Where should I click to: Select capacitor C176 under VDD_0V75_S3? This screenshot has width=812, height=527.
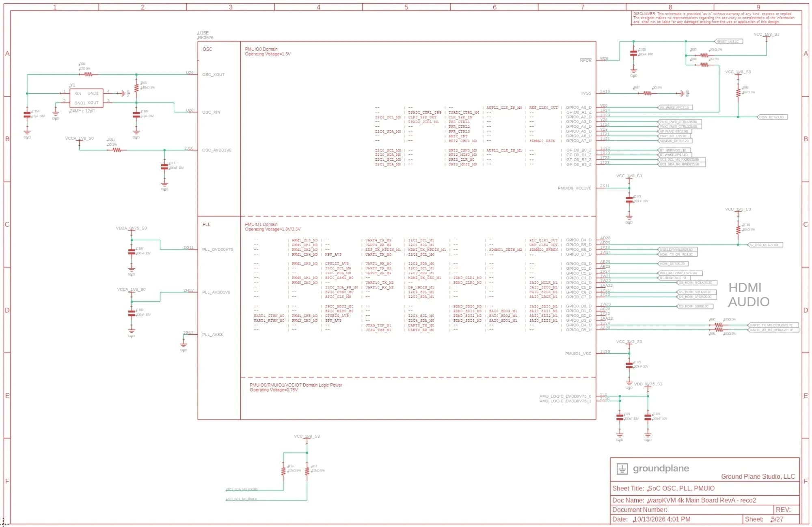(x=648, y=417)
